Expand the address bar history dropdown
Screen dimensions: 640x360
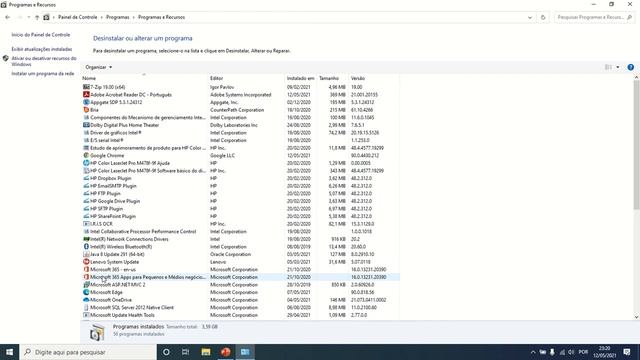[x=530, y=17]
